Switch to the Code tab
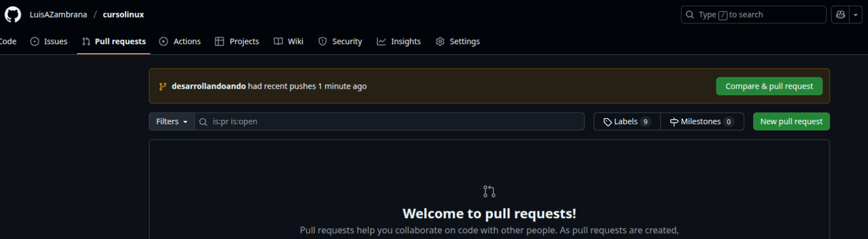Image resolution: width=868 pixels, height=239 pixels. (7, 41)
